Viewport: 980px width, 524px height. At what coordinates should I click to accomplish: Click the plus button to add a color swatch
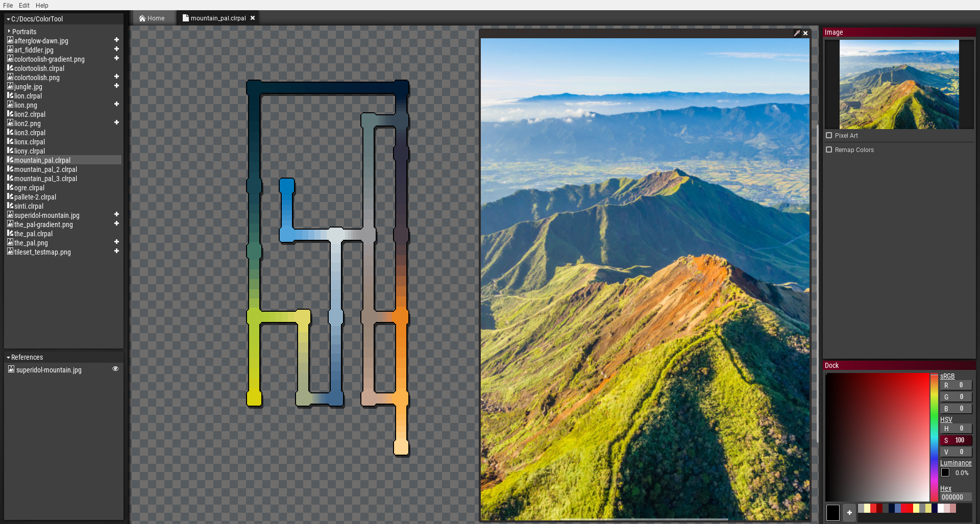point(849,512)
